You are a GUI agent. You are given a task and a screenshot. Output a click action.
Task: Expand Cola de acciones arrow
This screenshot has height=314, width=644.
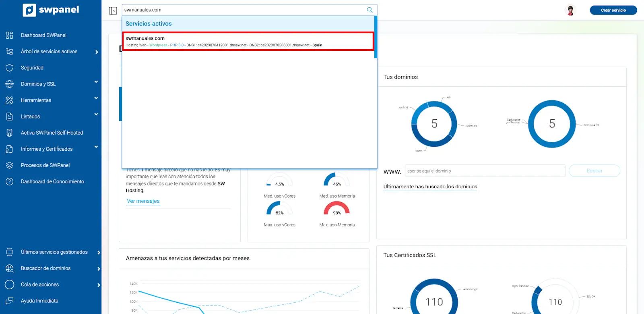[99, 285]
